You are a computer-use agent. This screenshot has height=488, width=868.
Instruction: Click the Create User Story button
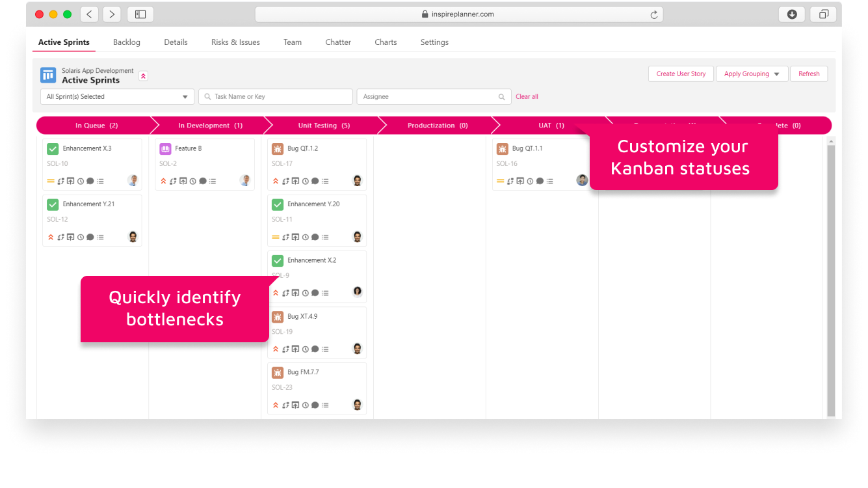(x=681, y=74)
